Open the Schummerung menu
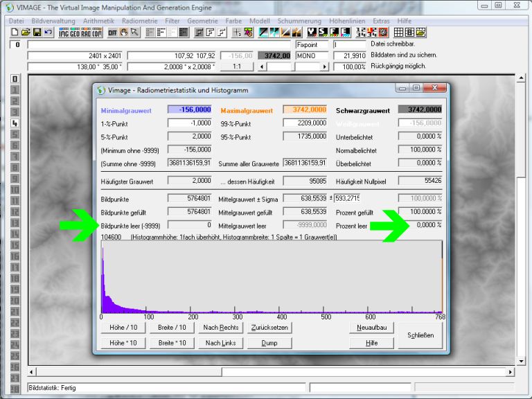532x399 pixels. [299, 21]
